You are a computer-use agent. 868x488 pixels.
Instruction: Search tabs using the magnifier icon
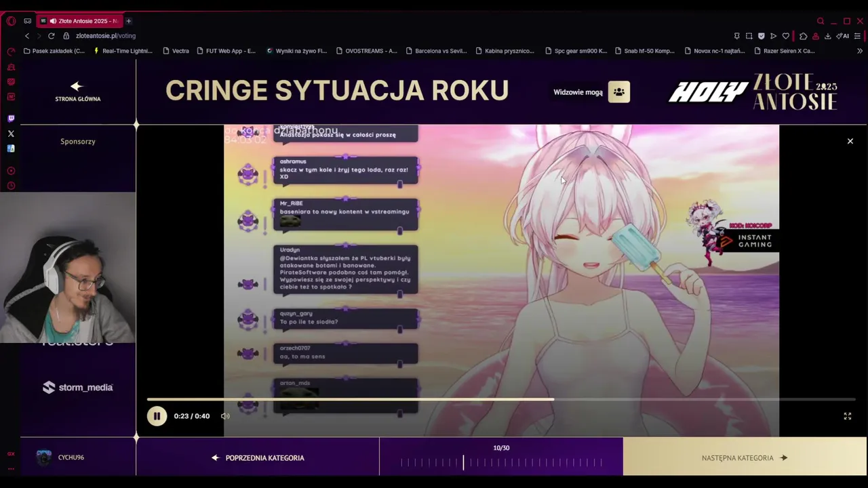[821, 21]
